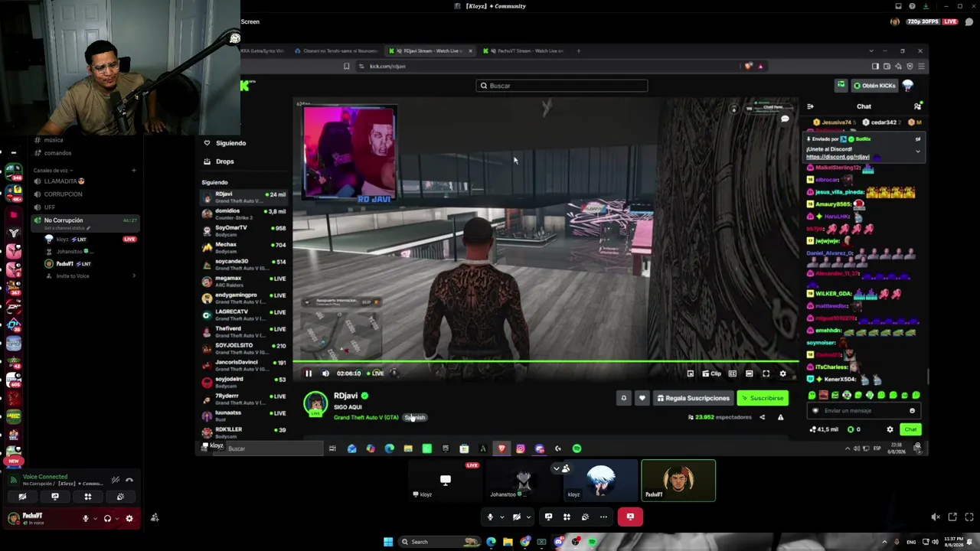This screenshot has height=551, width=980.
Task: Mute Discord stream volume icon
Action: coord(935,517)
